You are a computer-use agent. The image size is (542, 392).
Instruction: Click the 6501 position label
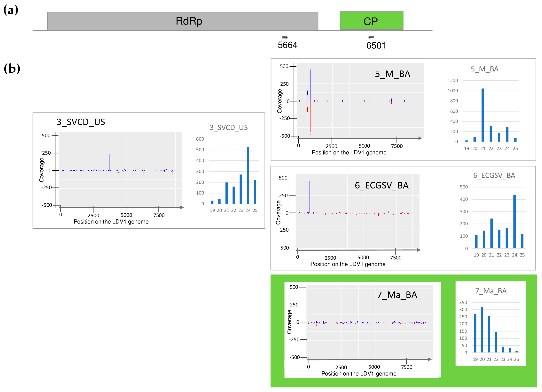[x=376, y=46]
